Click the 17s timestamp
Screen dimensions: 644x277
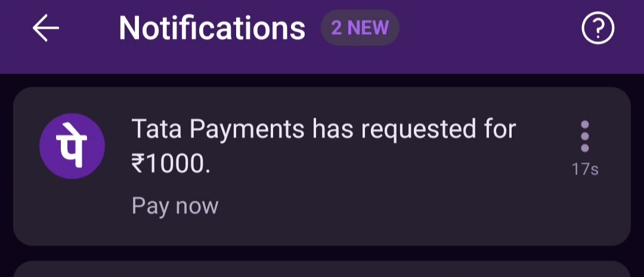584,170
